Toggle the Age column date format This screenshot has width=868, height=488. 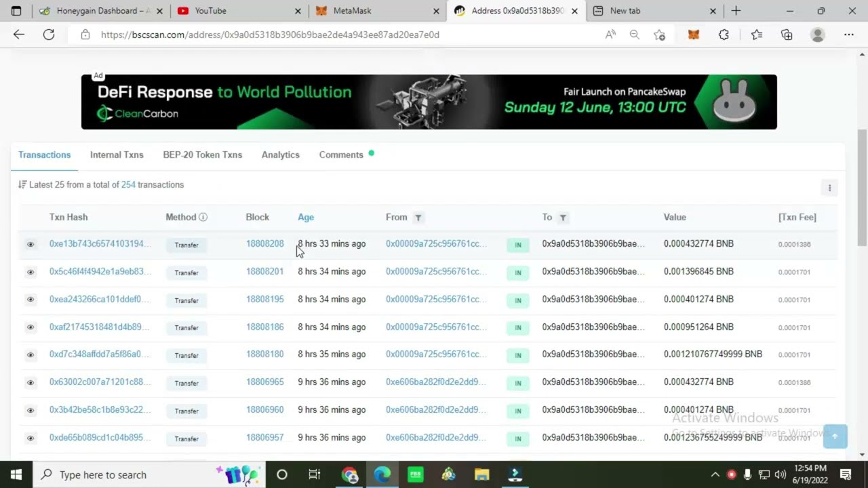306,217
